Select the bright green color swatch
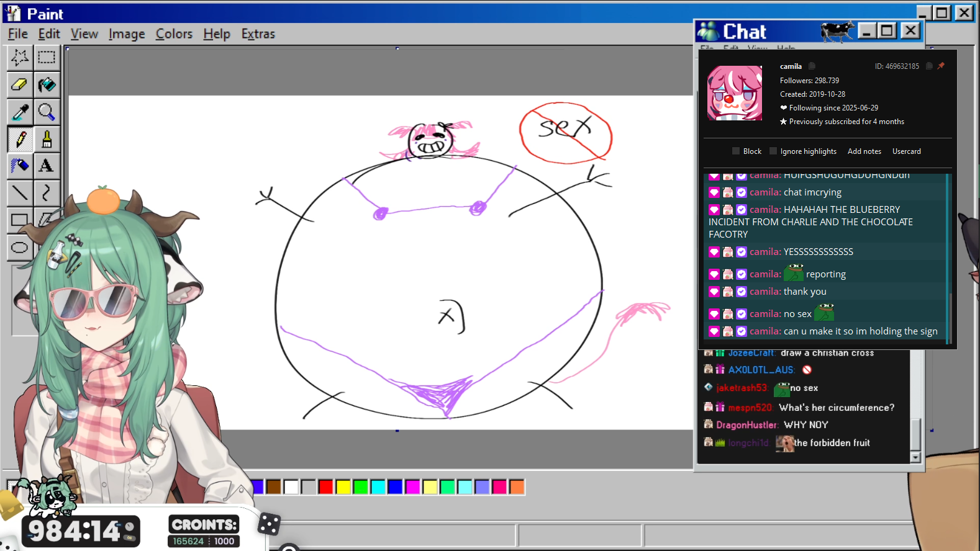 coord(360,487)
